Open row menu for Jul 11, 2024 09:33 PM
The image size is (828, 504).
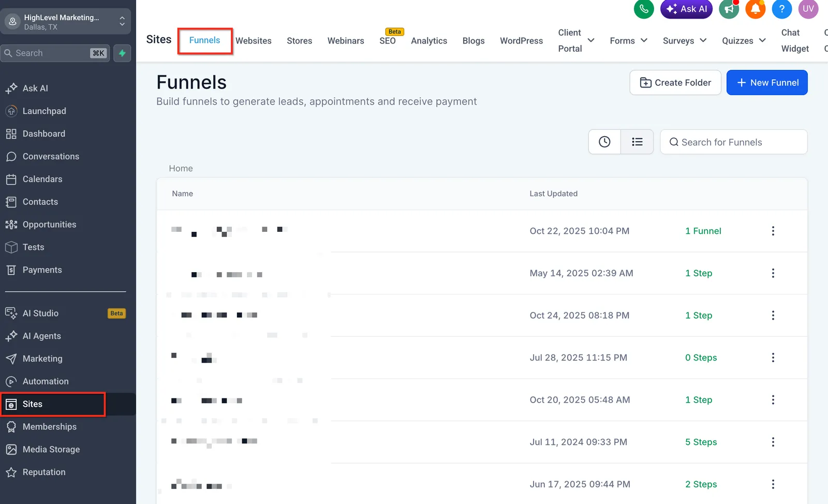pos(773,442)
